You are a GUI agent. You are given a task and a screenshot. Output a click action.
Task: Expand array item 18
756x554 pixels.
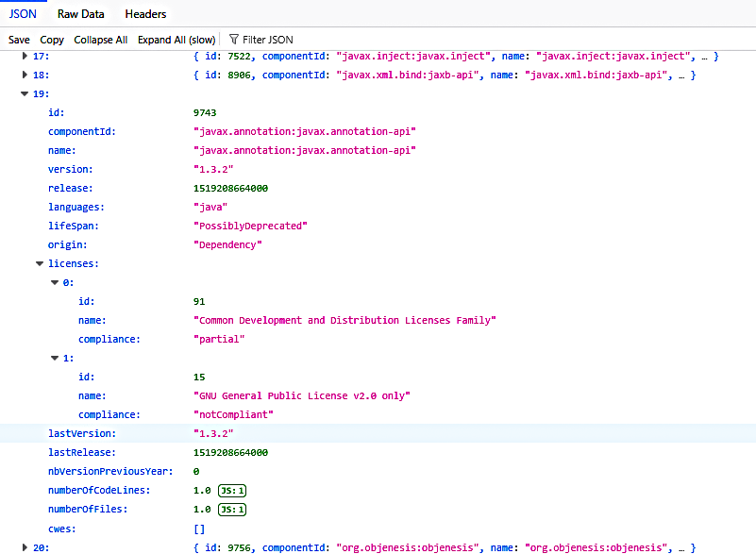tap(25, 76)
